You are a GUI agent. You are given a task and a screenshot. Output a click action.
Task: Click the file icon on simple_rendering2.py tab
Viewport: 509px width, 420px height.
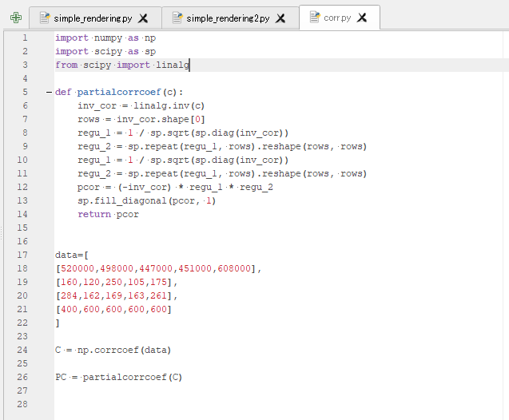click(178, 18)
